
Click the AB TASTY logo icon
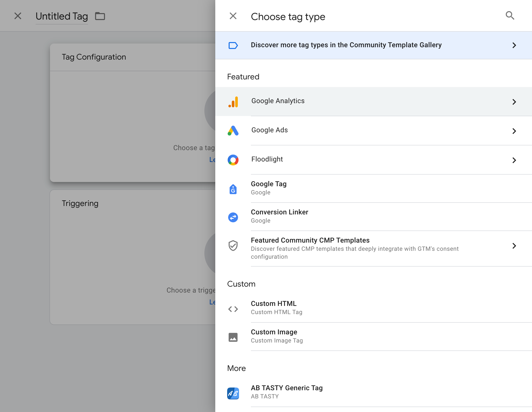pyautogui.click(x=233, y=393)
